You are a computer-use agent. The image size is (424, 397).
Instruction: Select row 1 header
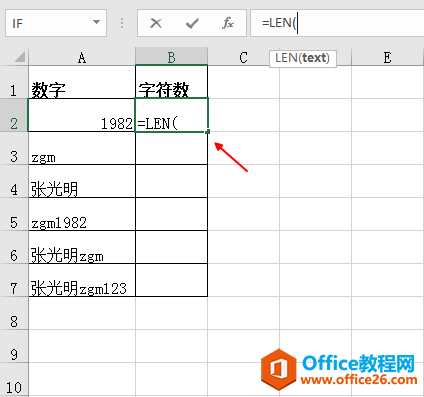(x=14, y=82)
